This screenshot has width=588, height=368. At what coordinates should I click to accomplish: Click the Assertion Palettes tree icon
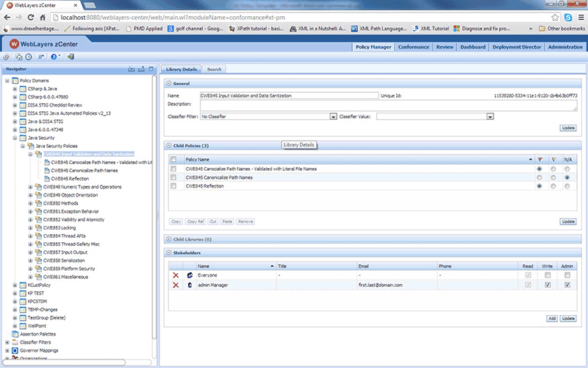click(15, 334)
